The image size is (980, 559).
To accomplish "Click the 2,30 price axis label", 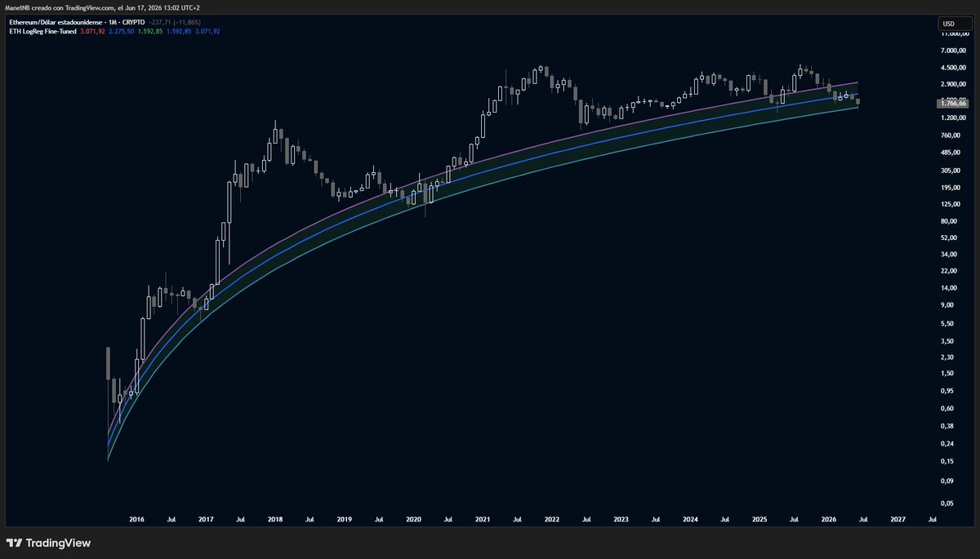I will [948, 357].
